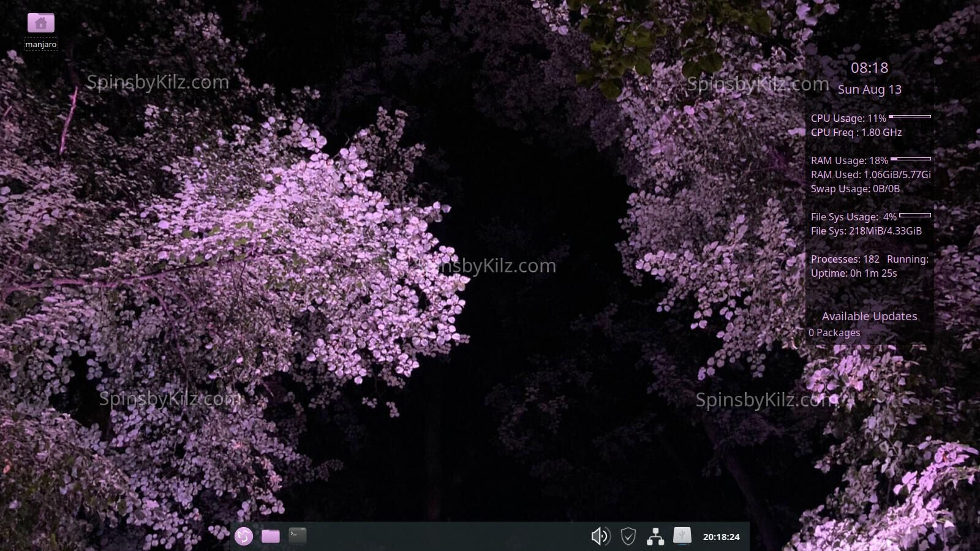Image resolution: width=980 pixels, height=551 pixels.
Task: Click the File Sys Usage bar
Action: point(915,216)
